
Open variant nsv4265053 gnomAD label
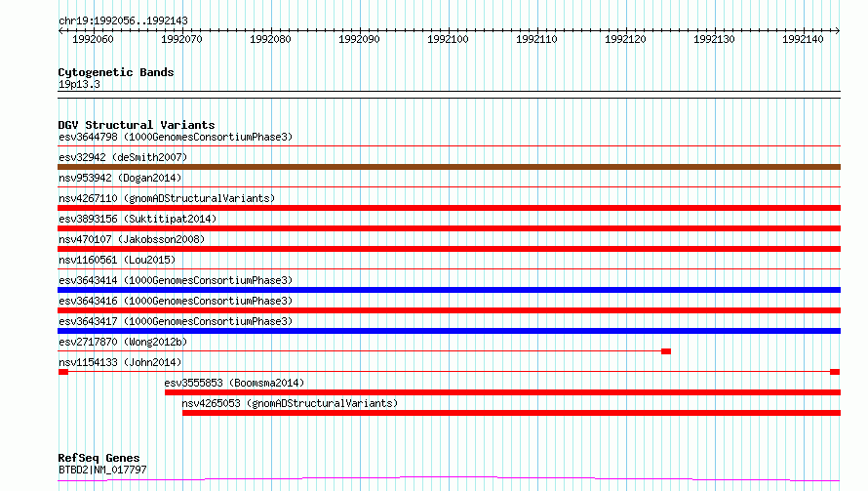tap(290, 403)
